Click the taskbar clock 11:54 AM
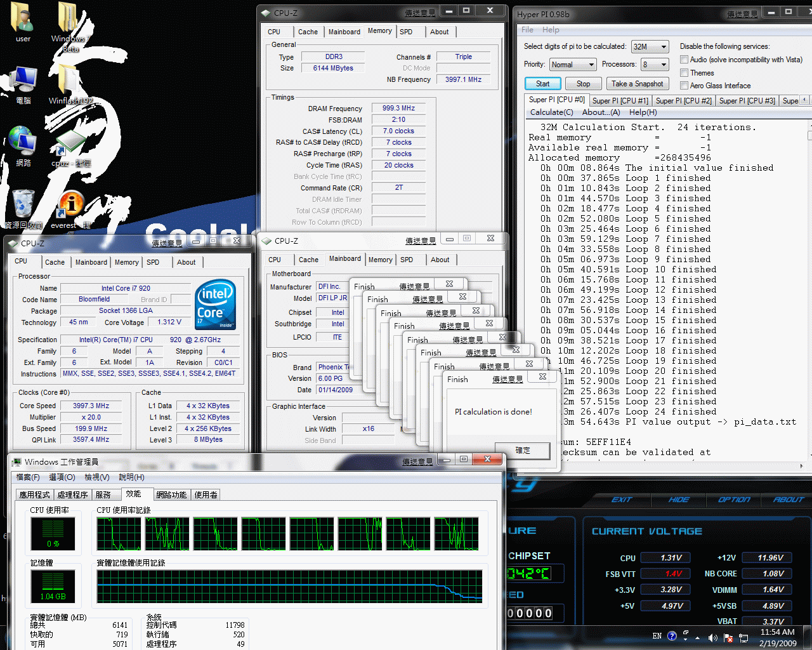Screen dimensions: 812x650 [777, 632]
